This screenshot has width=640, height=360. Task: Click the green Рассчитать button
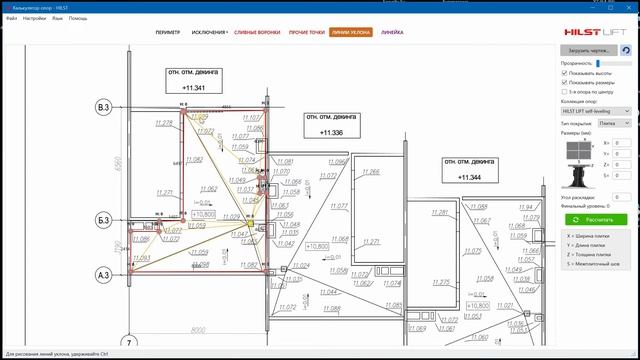tap(596, 220)
